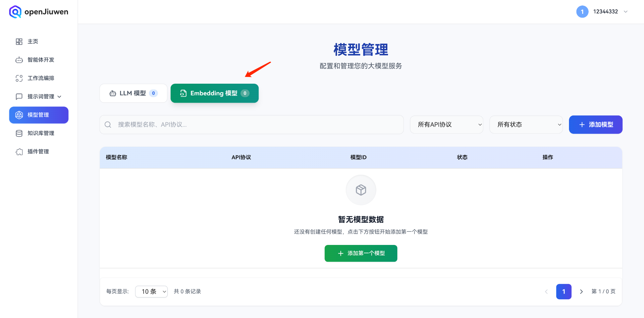The height and width of the screenshot is (318, 644).
Task: Click the 模型名称 column header
Action: (117, 157)
